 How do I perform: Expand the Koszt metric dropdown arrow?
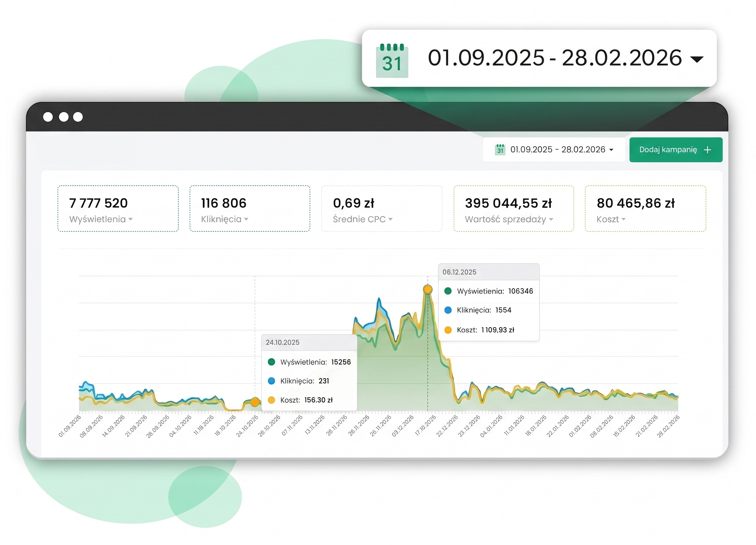(x=623, y=220)
